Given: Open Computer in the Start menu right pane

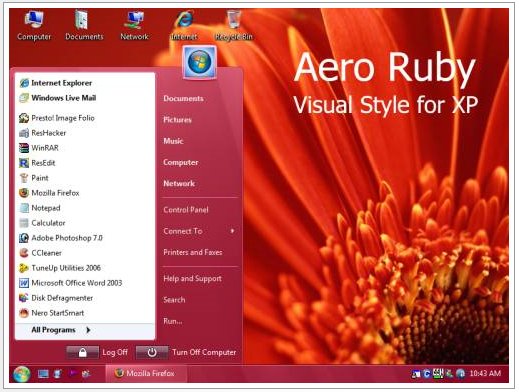Looking at the screenshot, I should click(181, 162).
